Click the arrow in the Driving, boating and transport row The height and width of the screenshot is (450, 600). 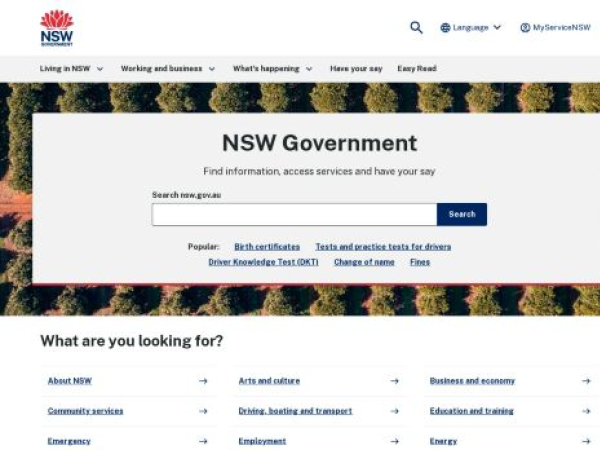pos(395,411)
